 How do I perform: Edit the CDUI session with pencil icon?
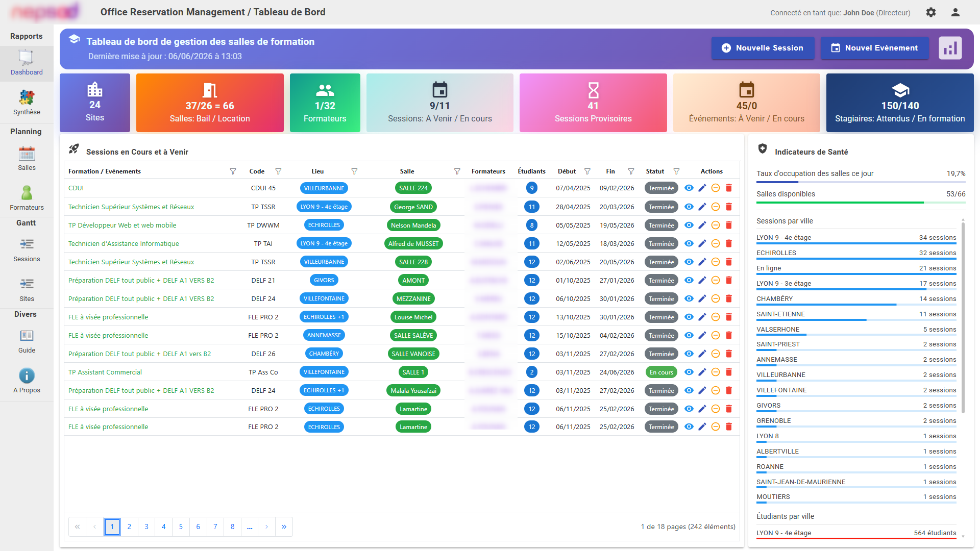coord(702,188)
